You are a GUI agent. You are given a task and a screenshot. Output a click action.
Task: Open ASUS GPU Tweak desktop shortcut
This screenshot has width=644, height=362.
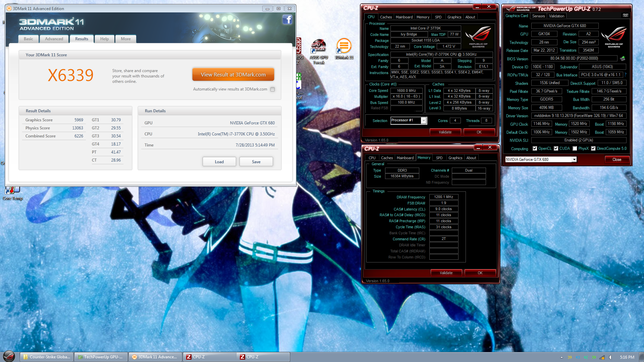318,52
